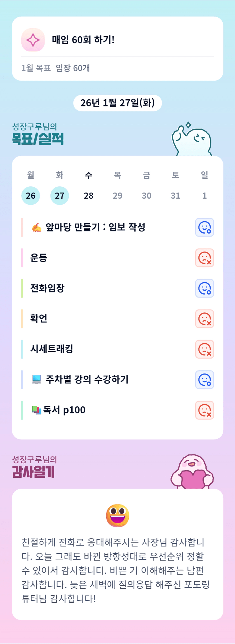The image size is (235, 644).
Task: Click 주차별 강의 수강하기 smiley status icon
Action: tap(204, 380)
